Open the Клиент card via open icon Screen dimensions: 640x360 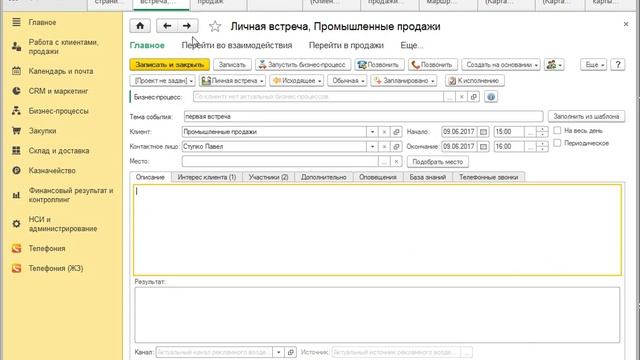[x=396, y=132]
